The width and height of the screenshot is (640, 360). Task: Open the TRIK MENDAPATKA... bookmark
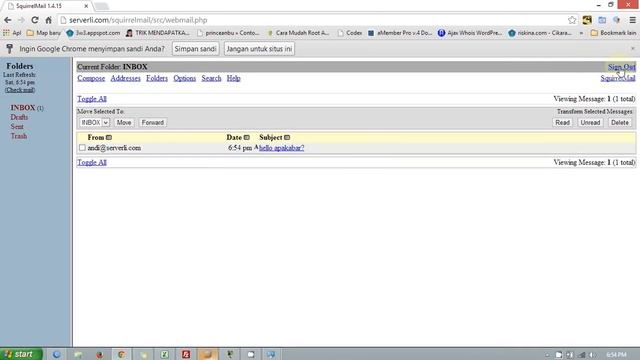tap(158, 33)
